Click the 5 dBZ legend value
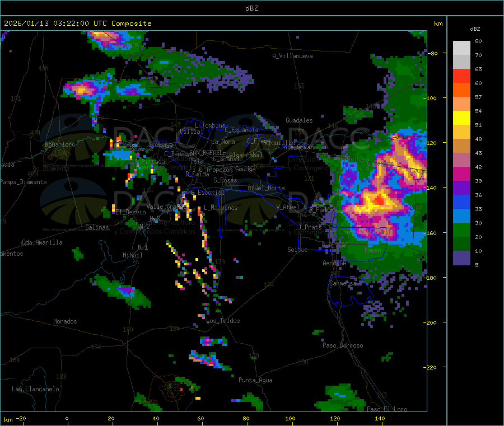Viewport: 504px width, 426px height. [x=477, y=265]
